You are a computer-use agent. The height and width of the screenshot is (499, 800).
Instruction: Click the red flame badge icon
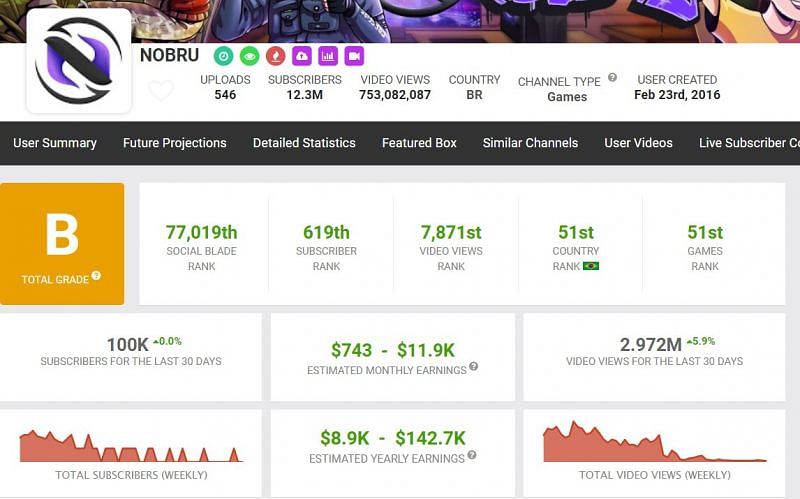[x=277, y=56]
